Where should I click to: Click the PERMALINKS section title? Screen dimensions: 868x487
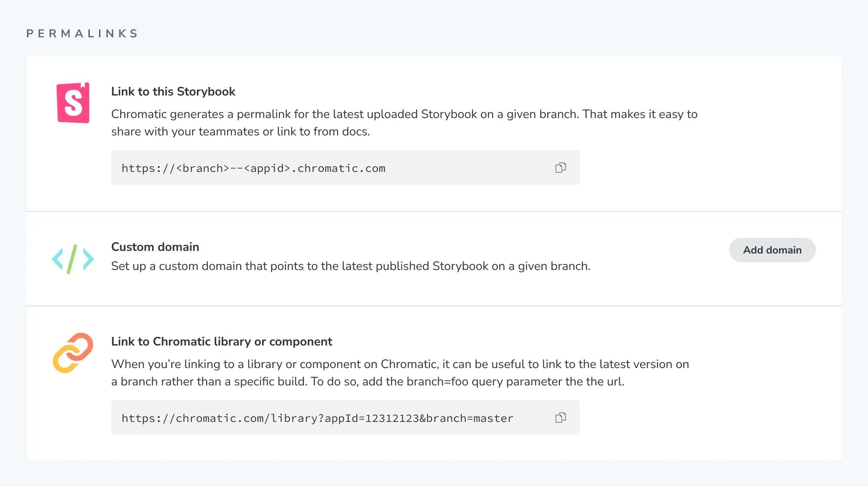click(82, 33)
